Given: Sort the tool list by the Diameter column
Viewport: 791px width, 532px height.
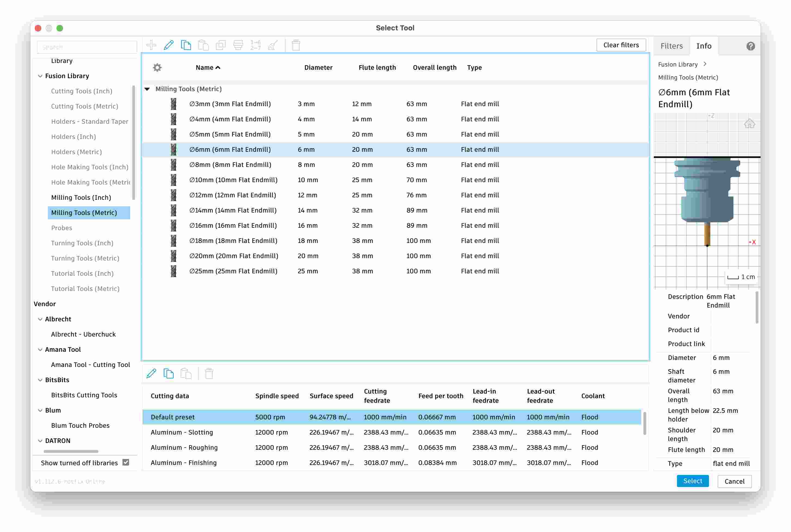Looking at the screenshot, I should 318,68.
